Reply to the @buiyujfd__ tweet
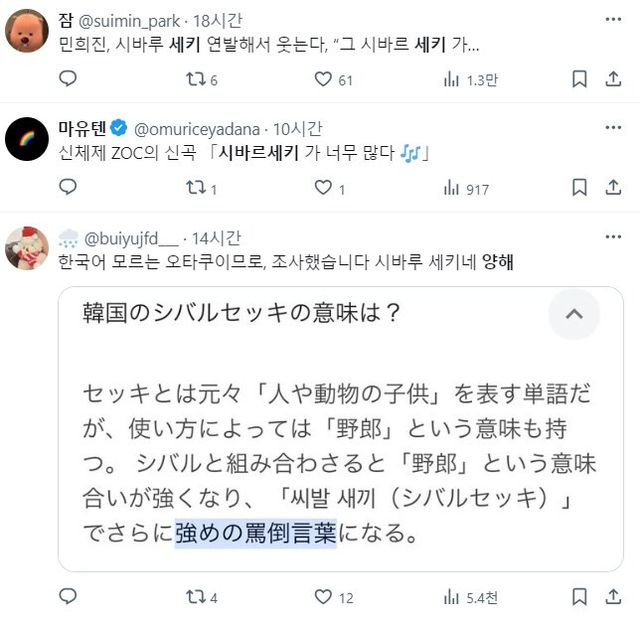 (68, 597)
